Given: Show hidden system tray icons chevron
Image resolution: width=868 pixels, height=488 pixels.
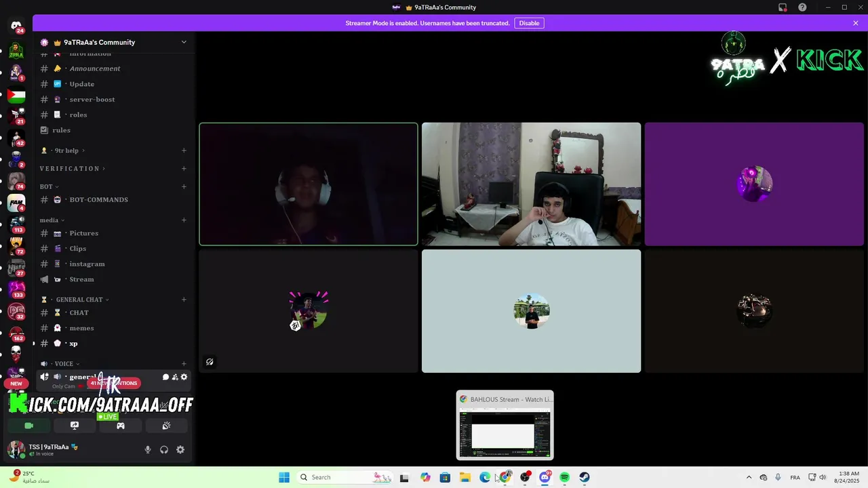Looking at the screenshot, I should click(x=749, y=477).
